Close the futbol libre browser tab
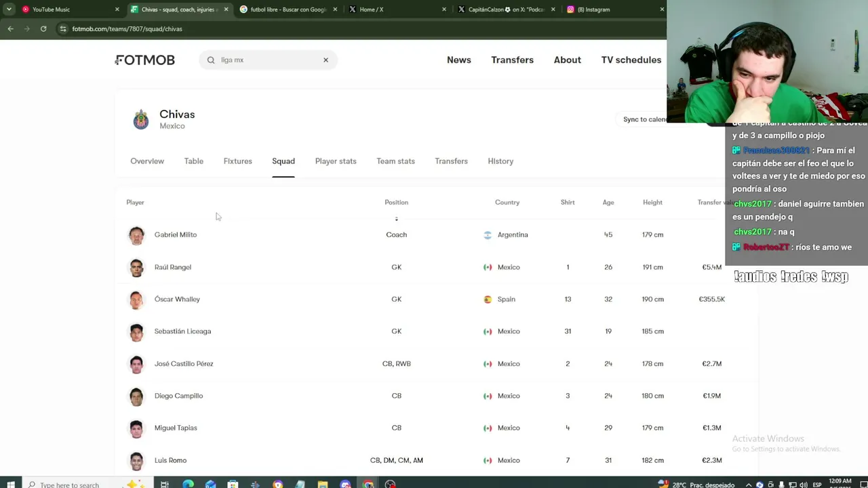Image resolution: width=868 pixels, height=488 pixels. [x=335, y=9]
